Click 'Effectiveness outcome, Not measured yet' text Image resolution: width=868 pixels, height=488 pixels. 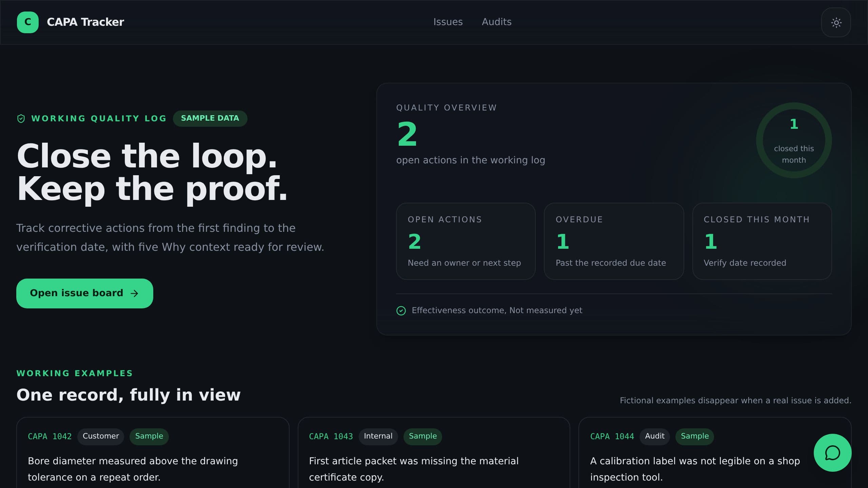coord(497,310)
